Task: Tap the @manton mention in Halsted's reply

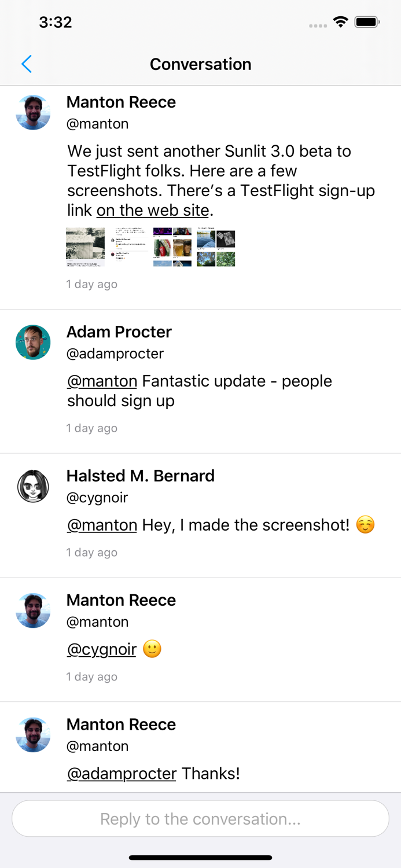Action: [x=102, y=525]
